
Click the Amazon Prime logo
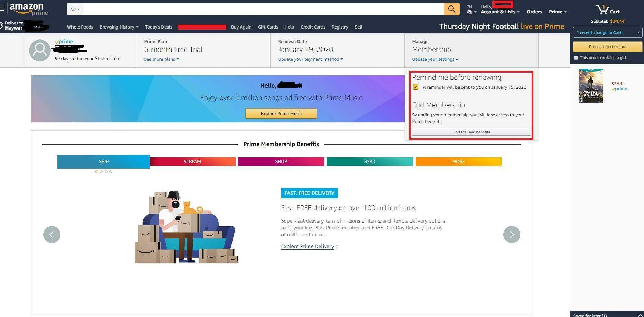click(x=29, y=9)
